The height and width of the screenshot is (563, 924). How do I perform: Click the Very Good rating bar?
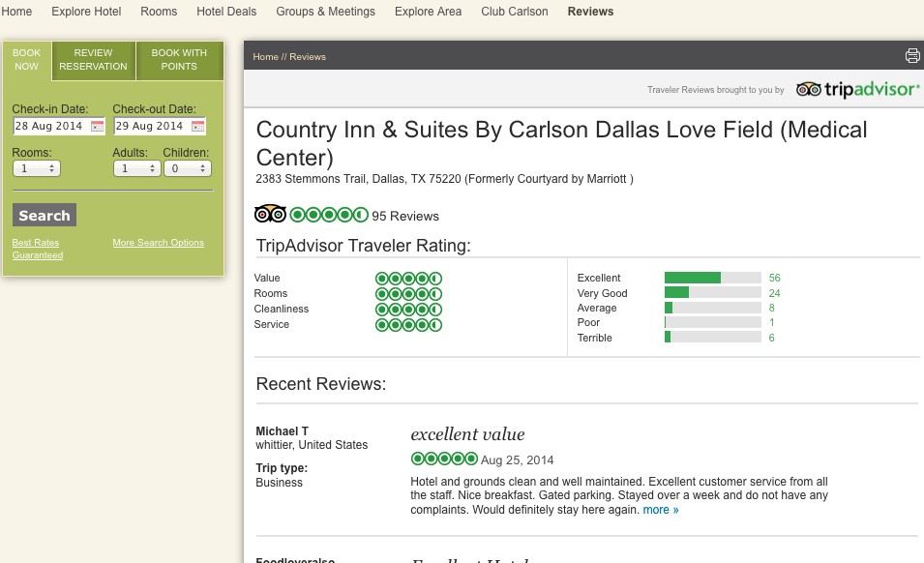(712, 293)
